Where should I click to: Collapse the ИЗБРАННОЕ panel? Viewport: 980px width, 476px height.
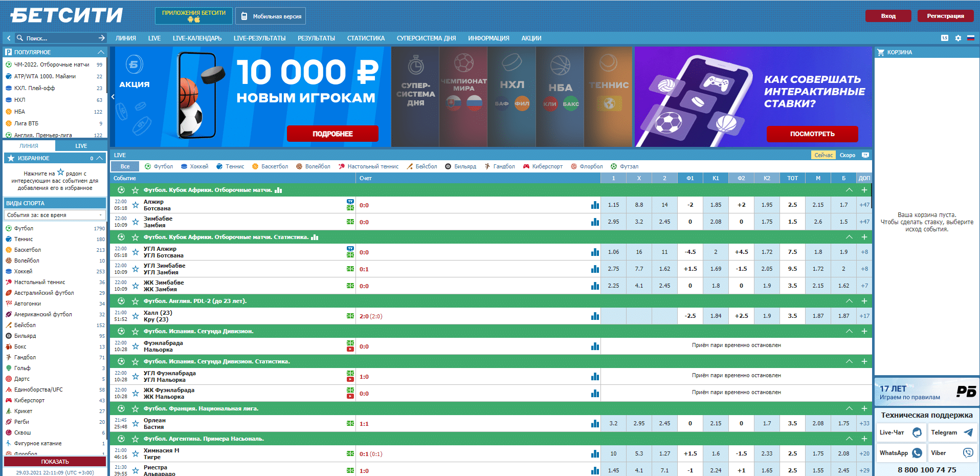100,158
